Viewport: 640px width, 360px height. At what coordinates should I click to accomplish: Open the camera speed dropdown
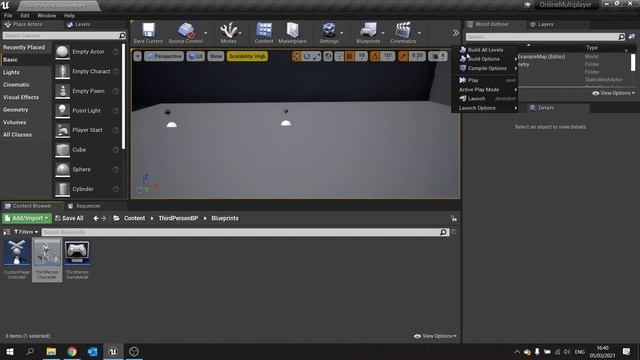[438, 56]
